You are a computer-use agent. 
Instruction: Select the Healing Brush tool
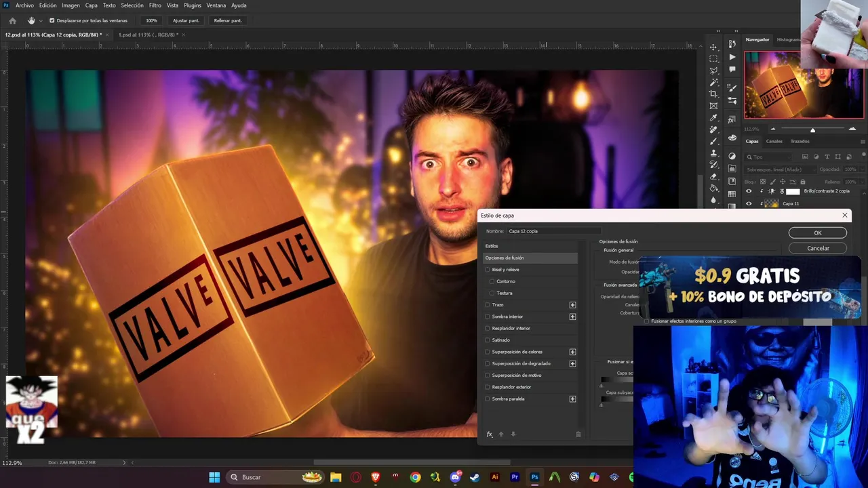click(713, 129)
